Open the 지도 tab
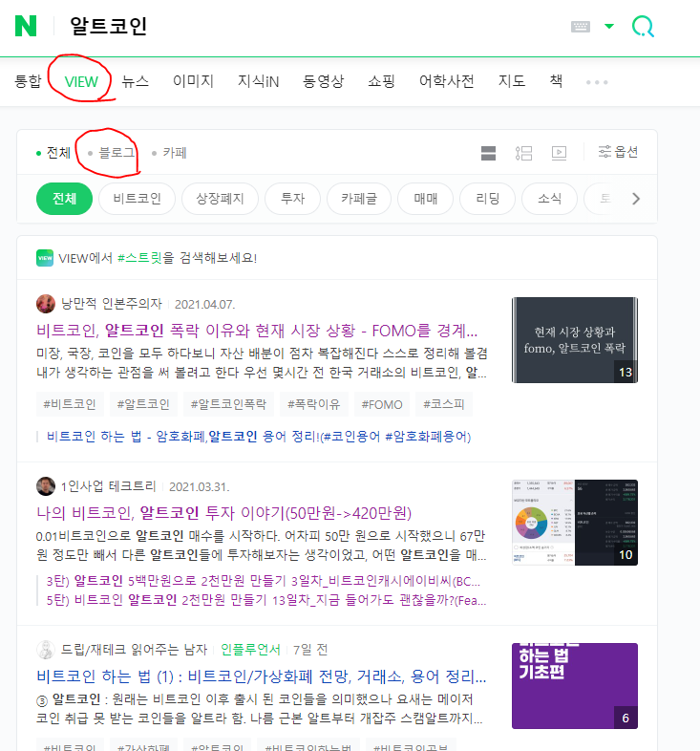Image resolution: width=700 pixels, height=751 pixels. point(511,81)
